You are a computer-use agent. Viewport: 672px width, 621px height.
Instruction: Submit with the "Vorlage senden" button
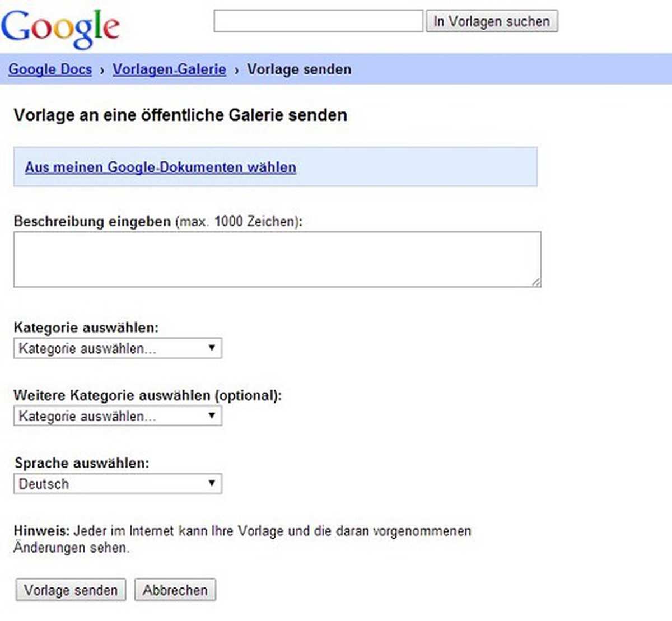pyautogui.click(x=71, y=590)
